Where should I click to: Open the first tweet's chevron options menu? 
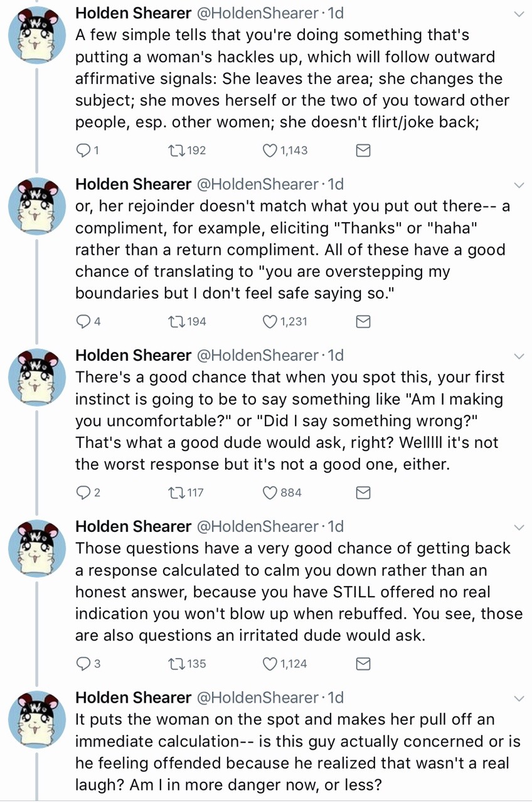(519, 14)
